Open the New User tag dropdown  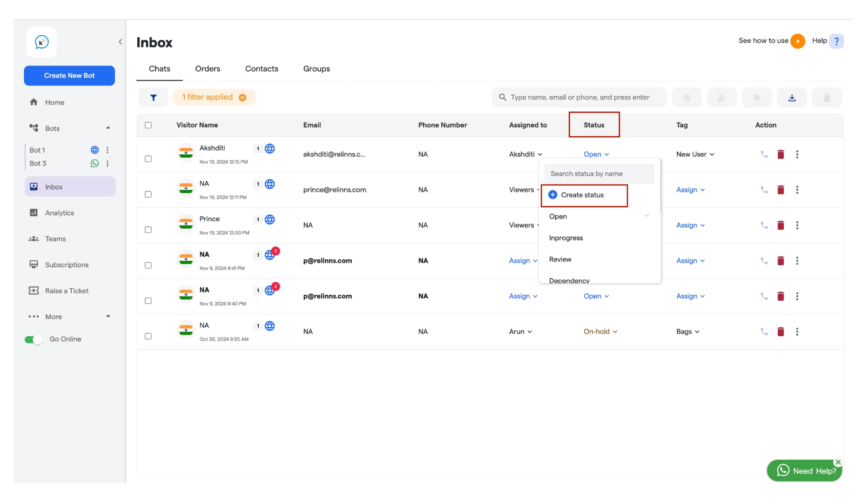pos(695,154)
